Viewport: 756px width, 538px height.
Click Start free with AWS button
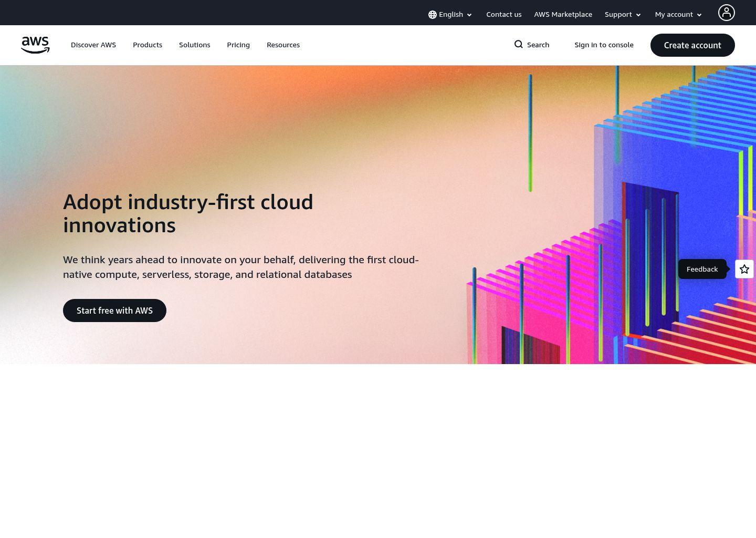[114, 311]
